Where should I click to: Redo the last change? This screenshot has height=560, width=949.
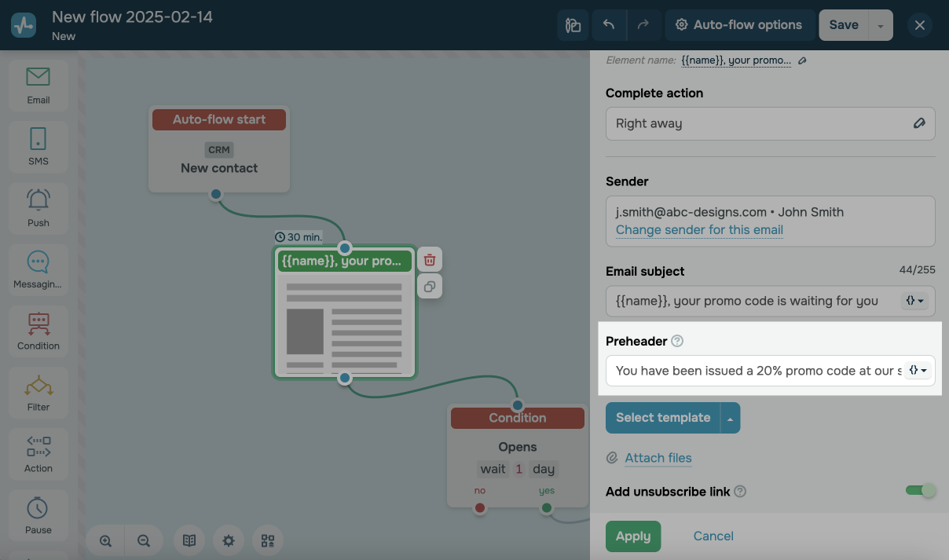point(643,25)
